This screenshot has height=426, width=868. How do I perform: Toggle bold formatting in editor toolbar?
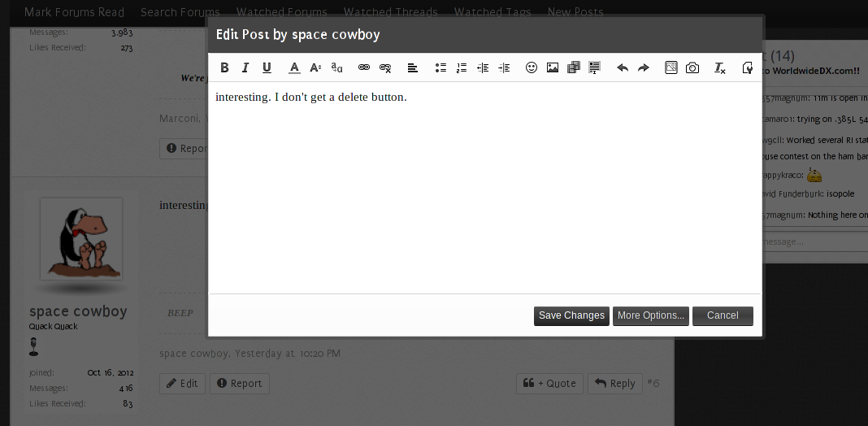click(x=224, y=68)
